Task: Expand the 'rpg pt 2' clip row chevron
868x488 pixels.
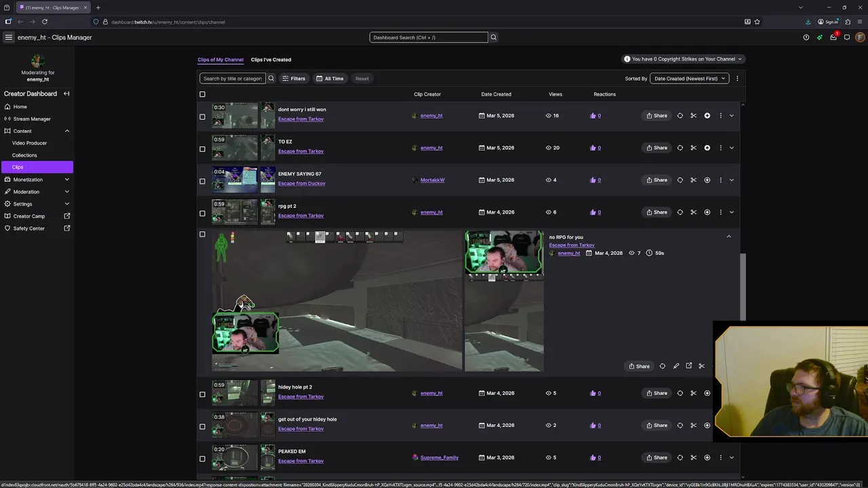Action: (x=732, y=212)
